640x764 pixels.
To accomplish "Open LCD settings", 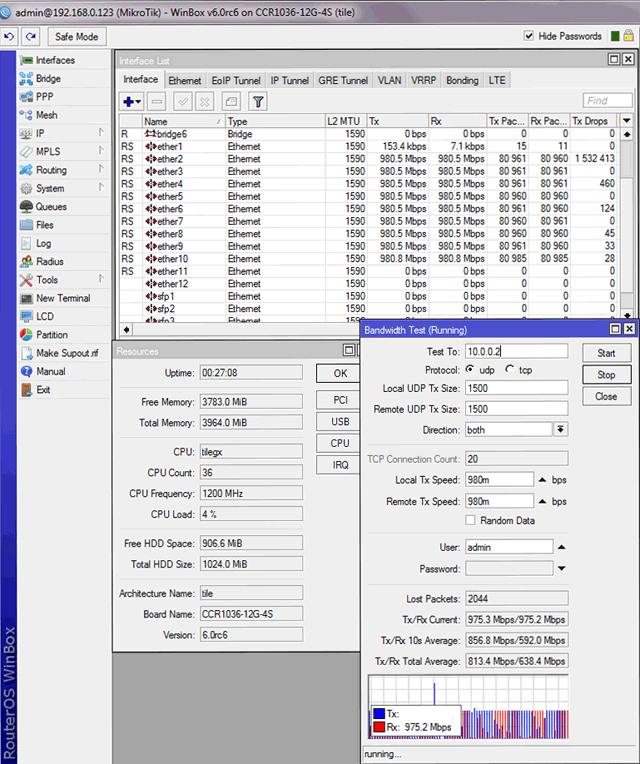I will [44, 316].
